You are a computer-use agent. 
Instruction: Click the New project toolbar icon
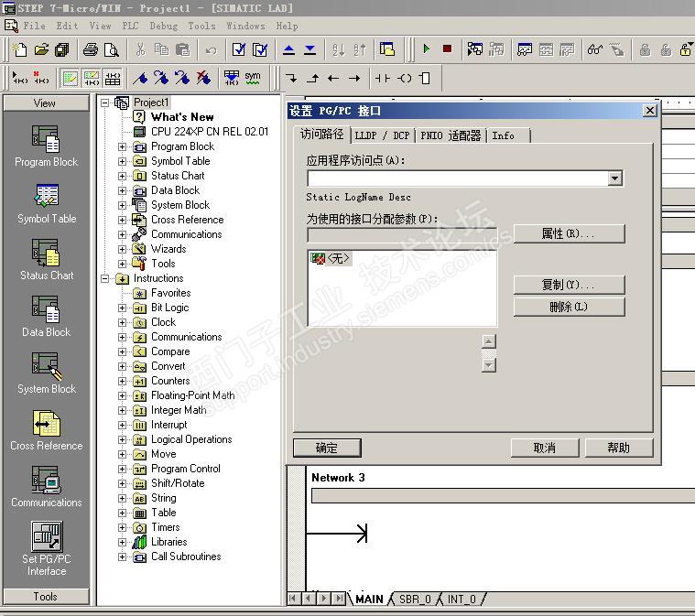[x=19, y=49]
